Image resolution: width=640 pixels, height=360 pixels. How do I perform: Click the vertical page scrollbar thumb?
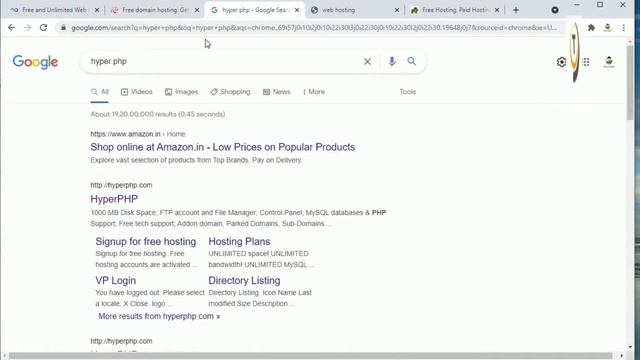[631, 82]
